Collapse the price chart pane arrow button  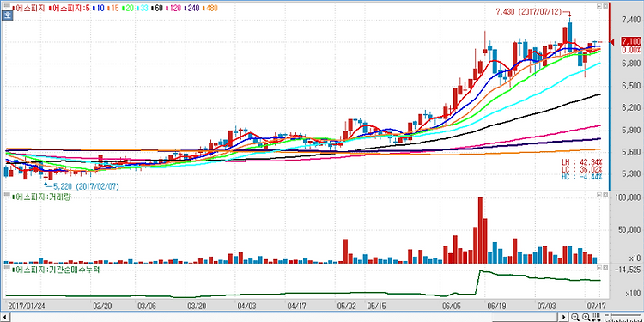coord(598,6)
